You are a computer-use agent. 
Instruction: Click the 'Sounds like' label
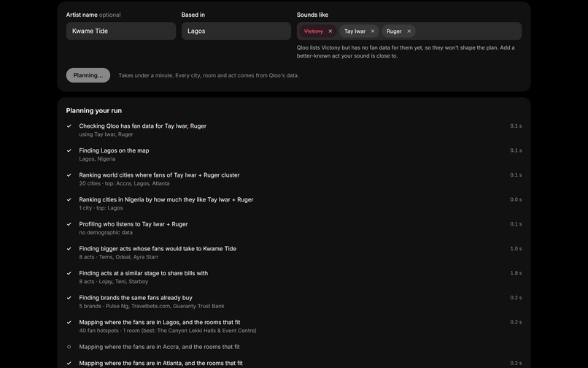click(312, 15)
